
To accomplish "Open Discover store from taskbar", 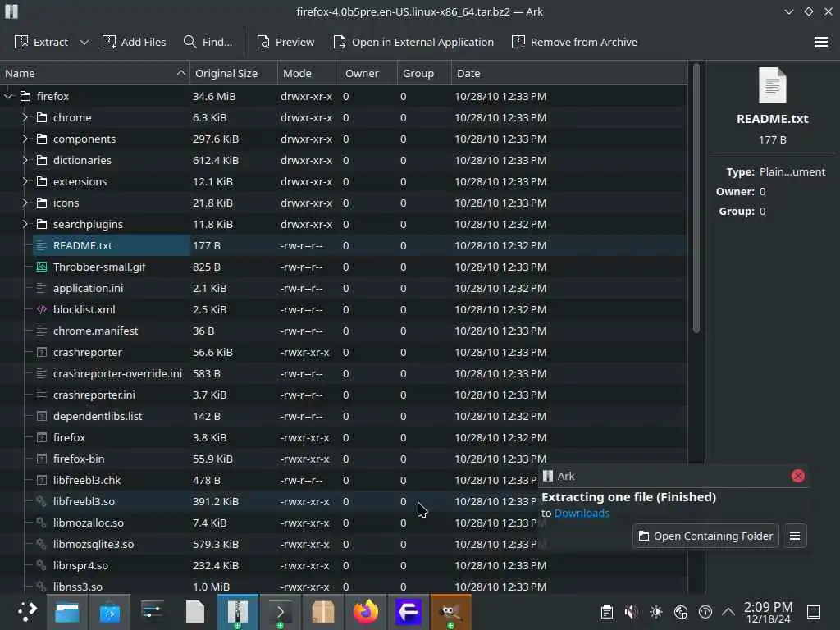I will [x=110, y=612].
